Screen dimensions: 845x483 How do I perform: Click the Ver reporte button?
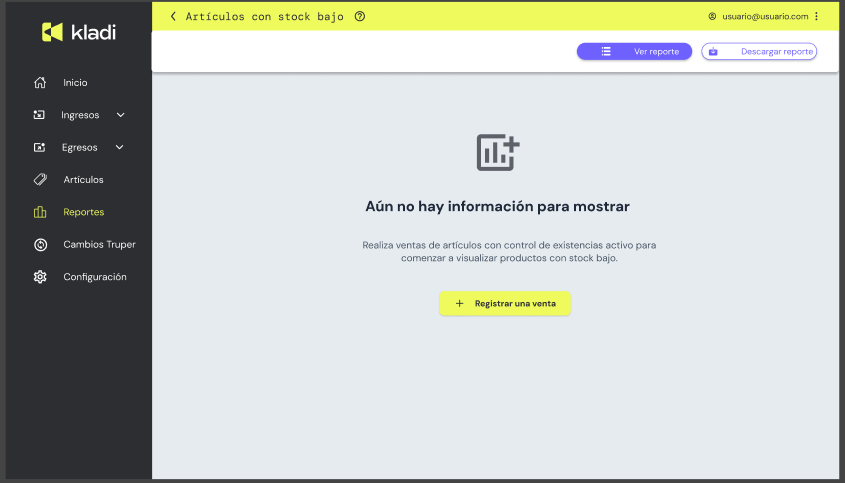click(634, 51)
